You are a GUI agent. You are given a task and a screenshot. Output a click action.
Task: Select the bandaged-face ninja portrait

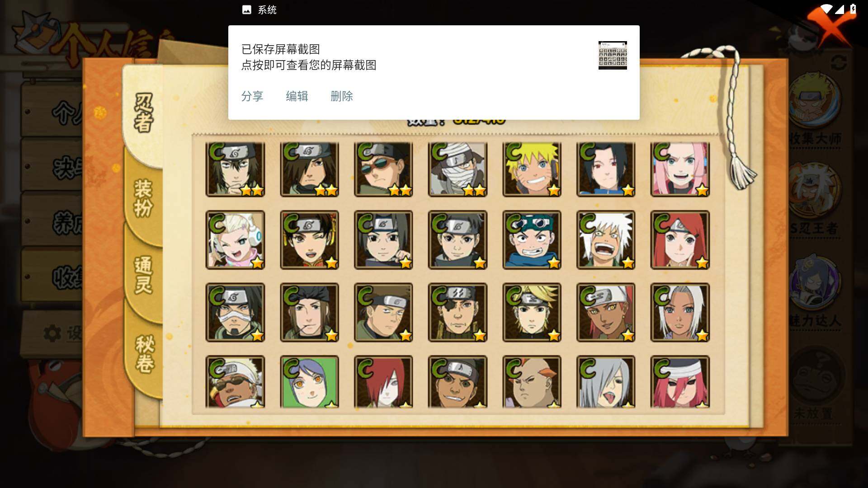click(x=458, y=169)
